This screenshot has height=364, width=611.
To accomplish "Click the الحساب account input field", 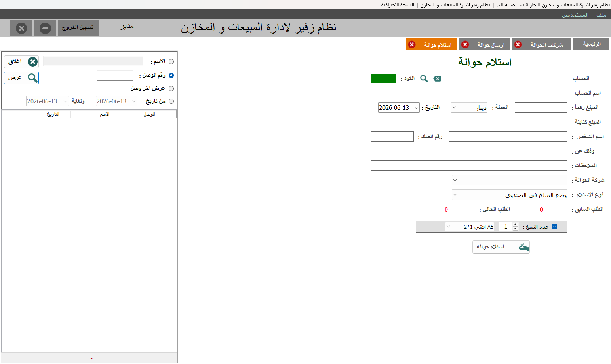I will coord(504,78).
